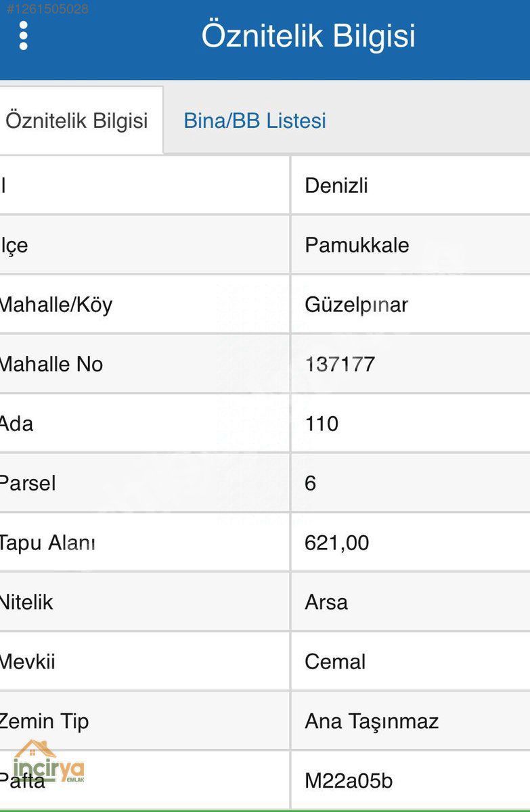Tap the Öznitelik Bilgisi header title
The width and height of the screenshot is (530, 812).
(308, 36)
